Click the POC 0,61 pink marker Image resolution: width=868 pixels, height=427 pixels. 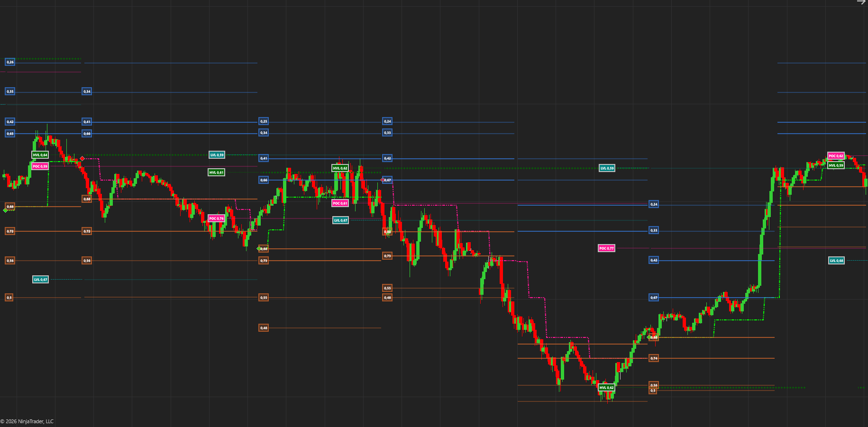(340, 203)
